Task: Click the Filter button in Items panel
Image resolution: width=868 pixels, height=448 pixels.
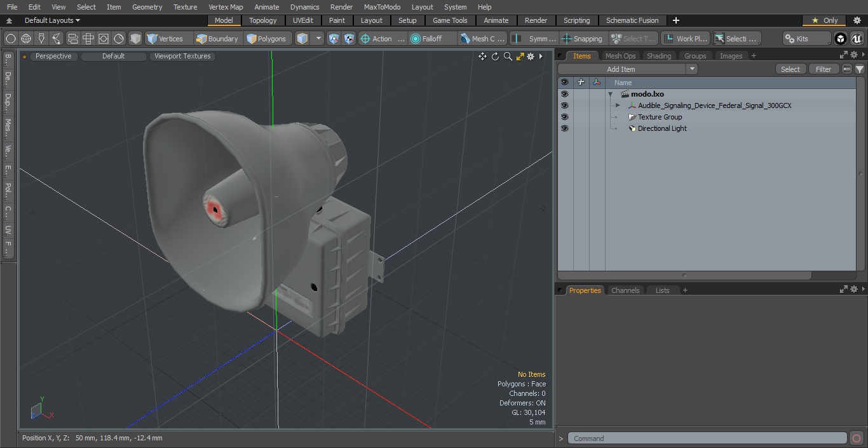Action: pos(824,69)
